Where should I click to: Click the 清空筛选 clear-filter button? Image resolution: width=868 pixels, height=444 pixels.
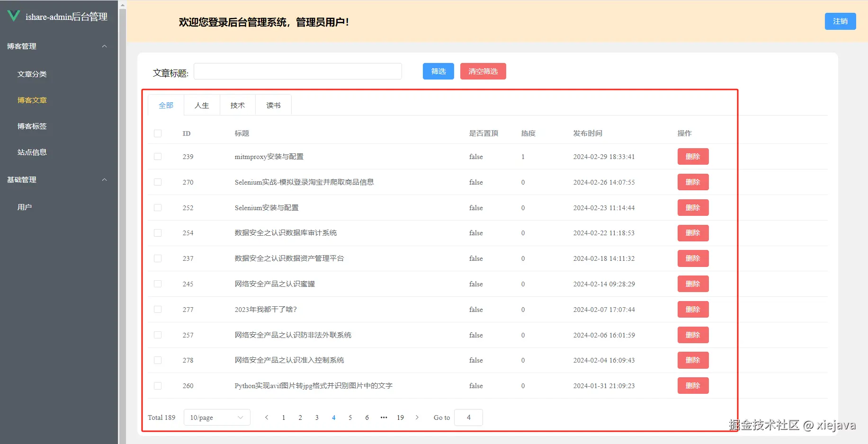point(483,71)
